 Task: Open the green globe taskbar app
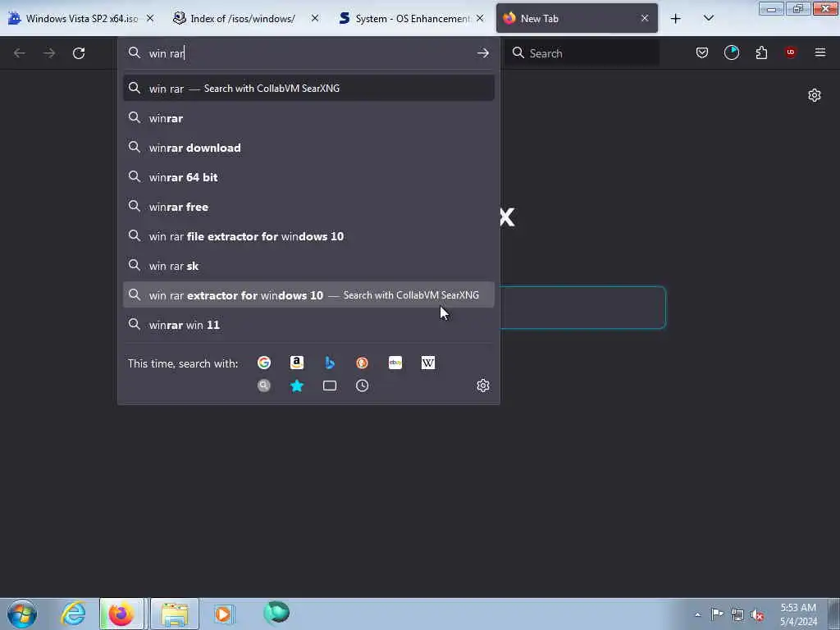[x=276, y=613]
